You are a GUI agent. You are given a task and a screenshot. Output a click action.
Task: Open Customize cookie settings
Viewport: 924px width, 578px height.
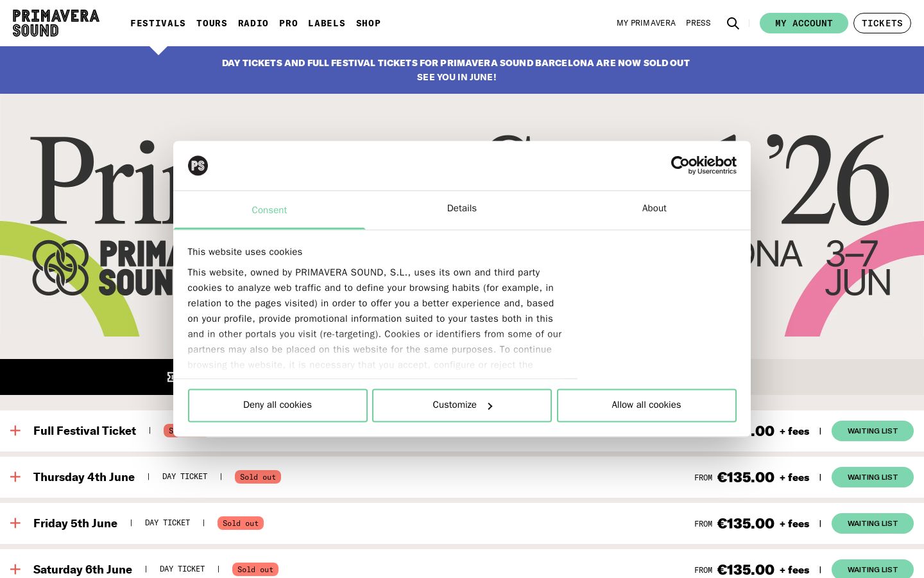click(x=462, y=405)
